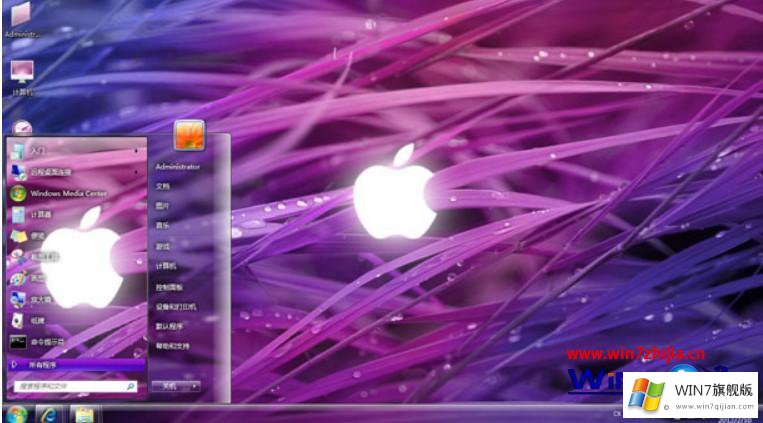Open Pictures (图片) from Start menu
763x423 pixels.
tap(163, 206)
